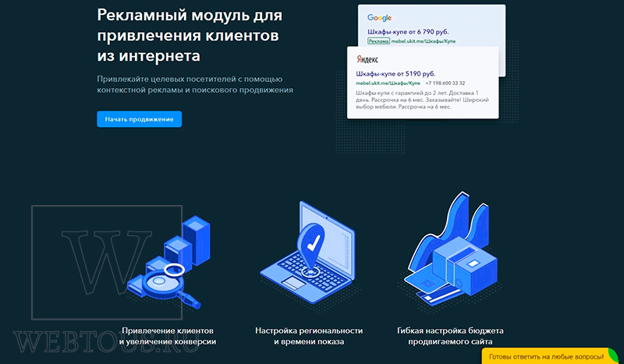This screenshot has height=364, width=624.
Task: Click mebel.ukit.me link in Google ad card
Action: point(424,41)
